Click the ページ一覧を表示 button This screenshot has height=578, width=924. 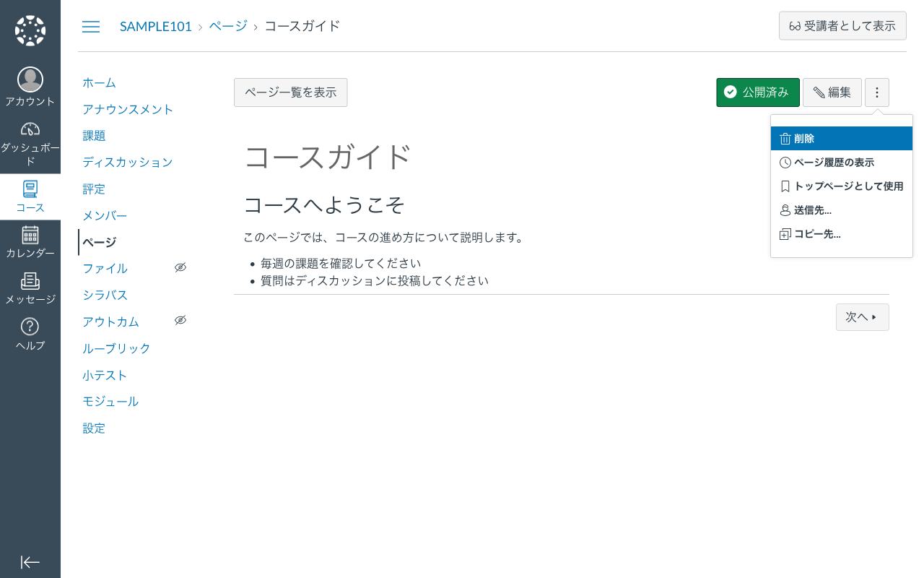[x=290, y=92]
